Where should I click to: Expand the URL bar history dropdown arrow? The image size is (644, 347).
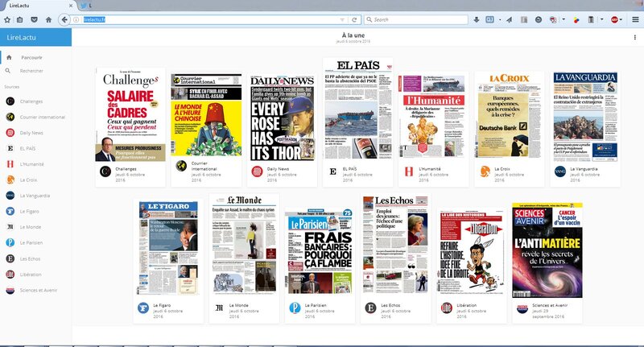[342, 19]
